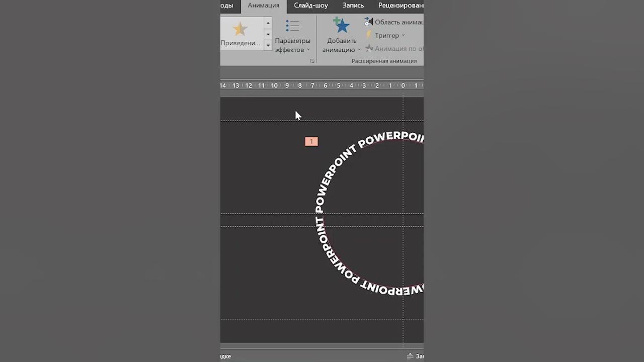Click Анимация по образцу painter

(394, 49)
